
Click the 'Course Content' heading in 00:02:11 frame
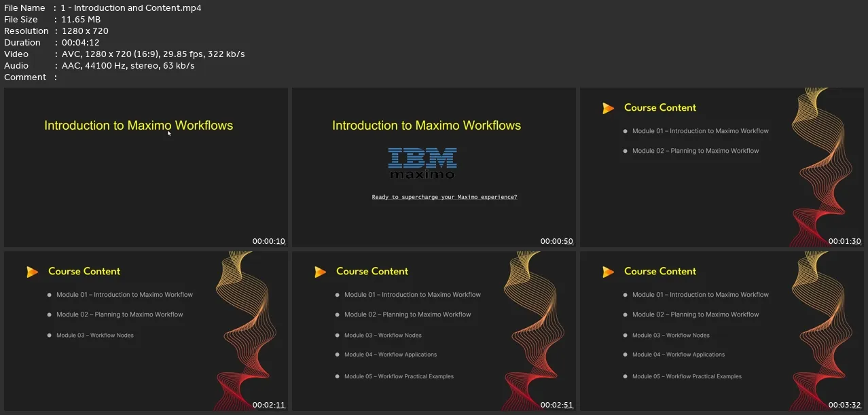click(84, 271)
